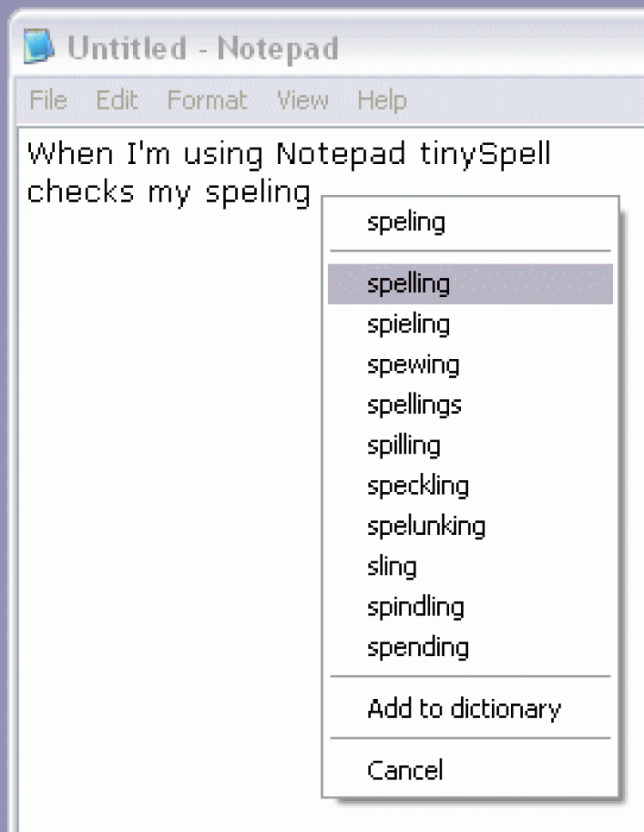The height and width of the screenshot is (832, 644).
Task: Pick the 'sling' suggestion
Action: (x=392, y=566)
